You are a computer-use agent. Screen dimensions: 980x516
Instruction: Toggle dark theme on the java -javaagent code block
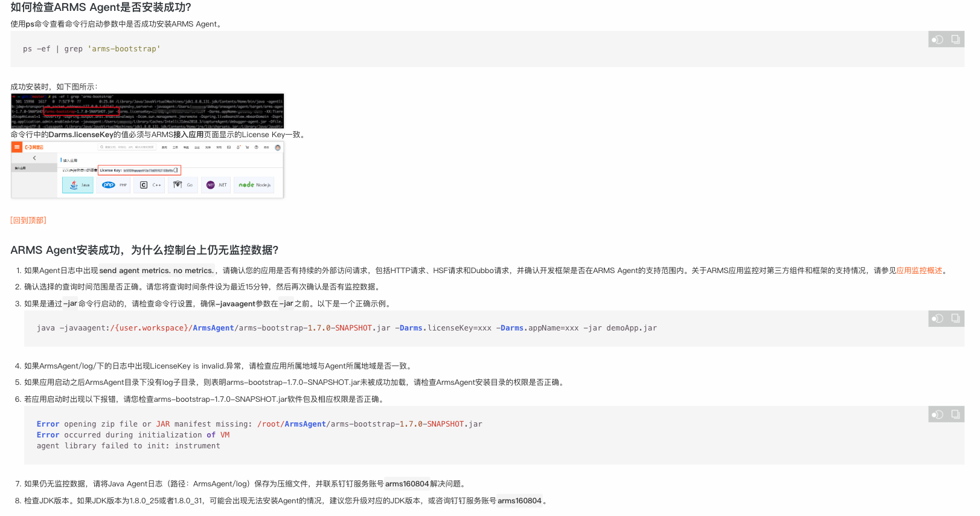[937, 318]
